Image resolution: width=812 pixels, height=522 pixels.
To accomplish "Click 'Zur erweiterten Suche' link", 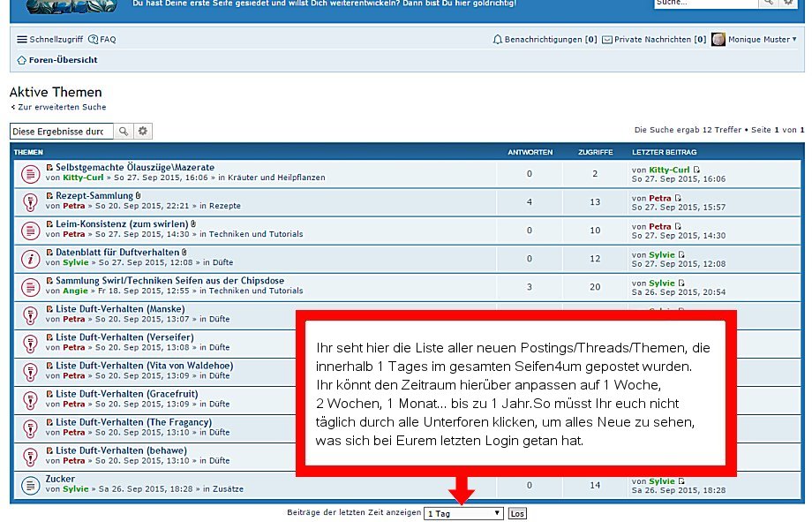I will click(x=61, y=107).
